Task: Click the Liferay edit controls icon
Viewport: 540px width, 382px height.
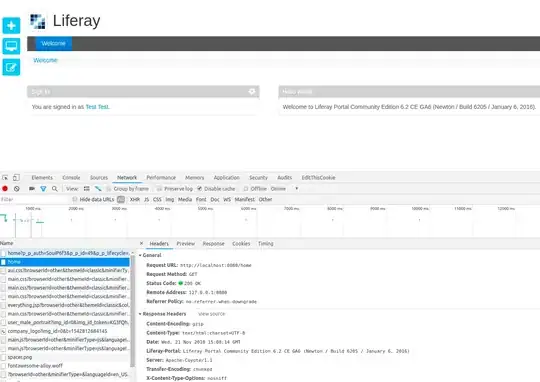Action: 11,67
